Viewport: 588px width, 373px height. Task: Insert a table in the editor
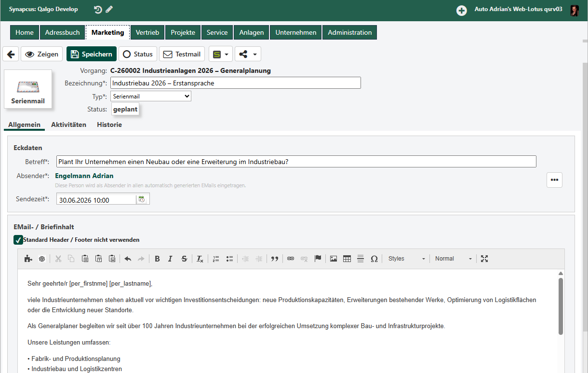pyautogui.click(x=347, y=259)
